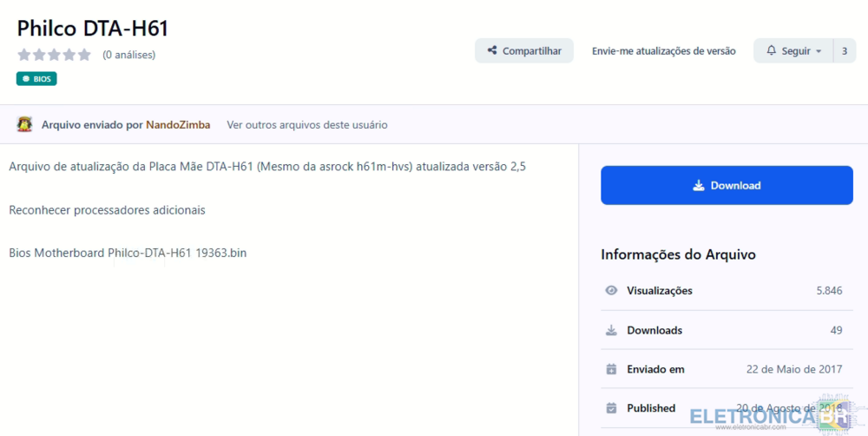
Task: Click the Visualizações count 5.846
Action: click(829, 290)
